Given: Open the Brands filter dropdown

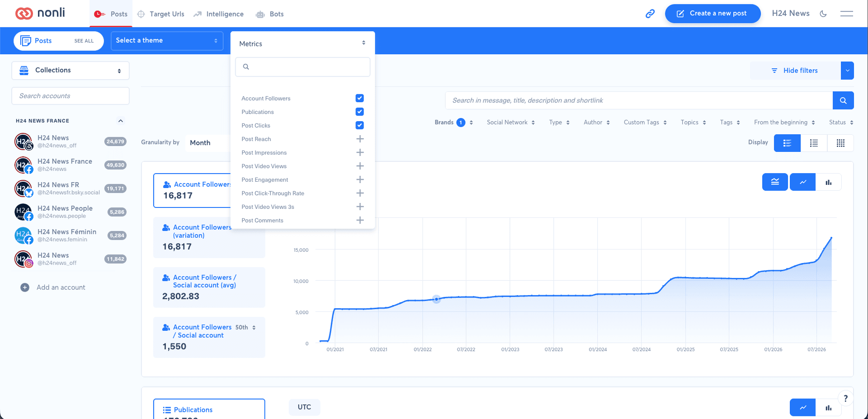Looking at the screenshot, I should point(453,122).
